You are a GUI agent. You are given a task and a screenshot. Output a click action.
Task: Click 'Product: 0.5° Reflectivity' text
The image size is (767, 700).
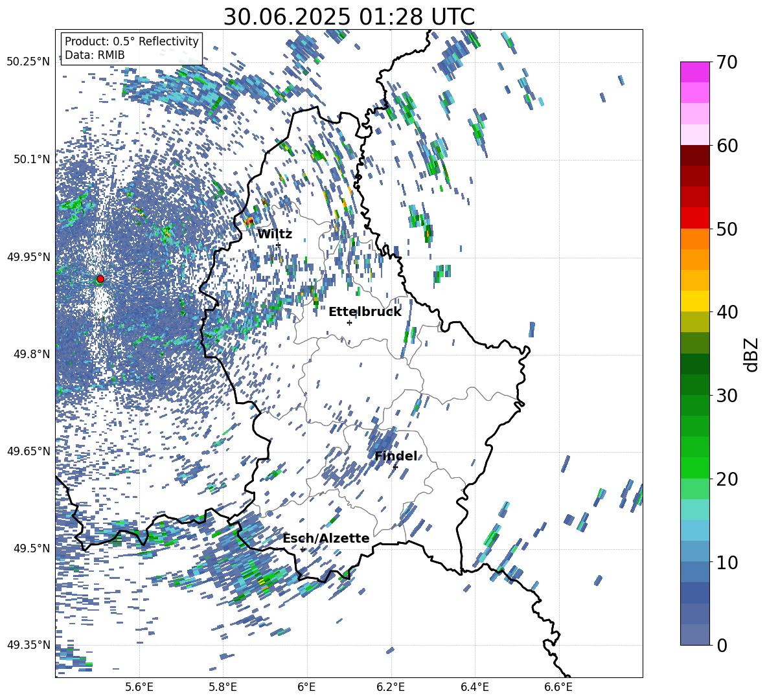coord(132,41)
